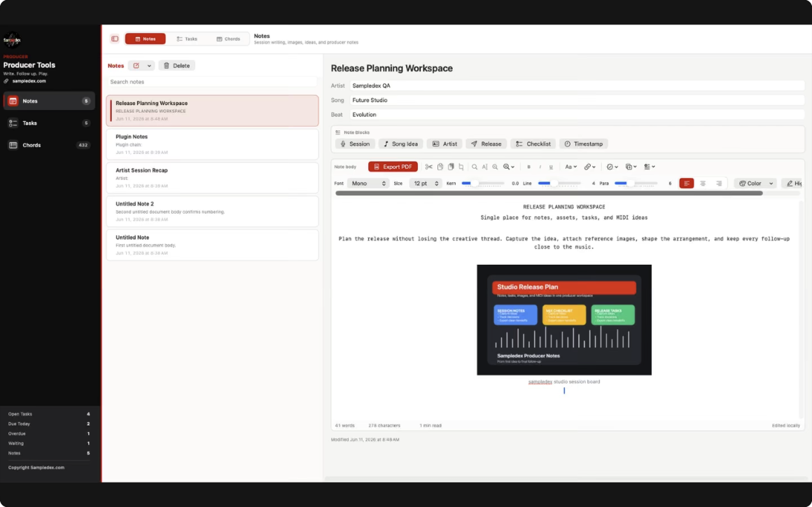Click the Tasks icon in left sidebar
This screenshot has height=507, width=812.
point(13,123)
